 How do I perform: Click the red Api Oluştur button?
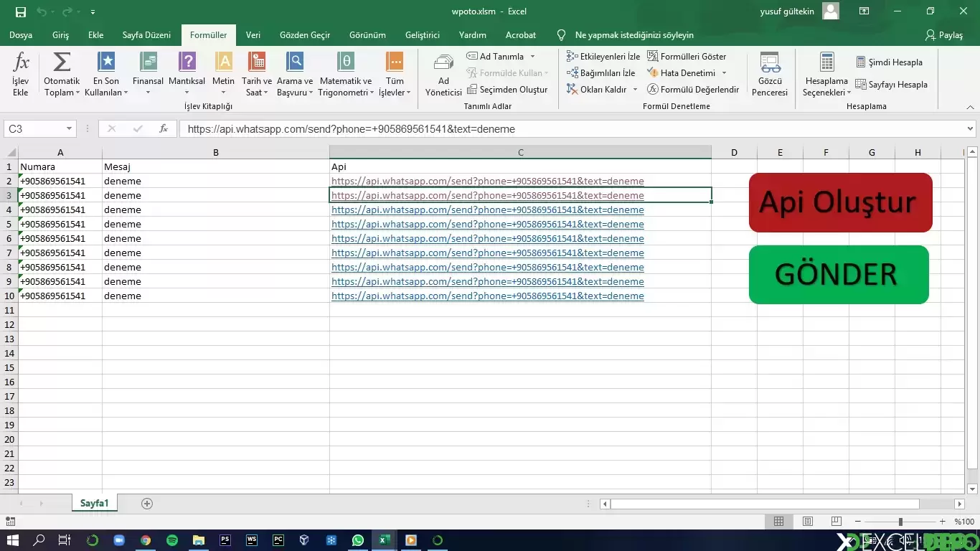click(x=841, y=202)
